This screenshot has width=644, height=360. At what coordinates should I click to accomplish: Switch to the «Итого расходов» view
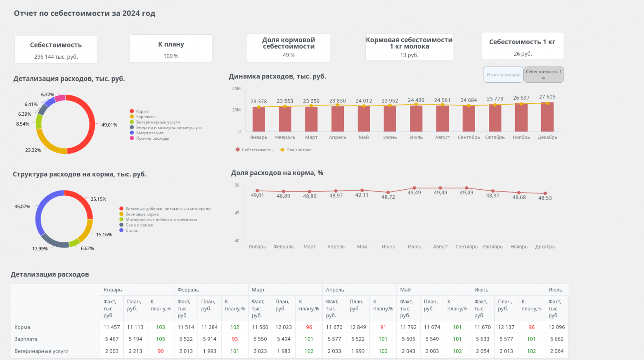(x=503, y=75)
